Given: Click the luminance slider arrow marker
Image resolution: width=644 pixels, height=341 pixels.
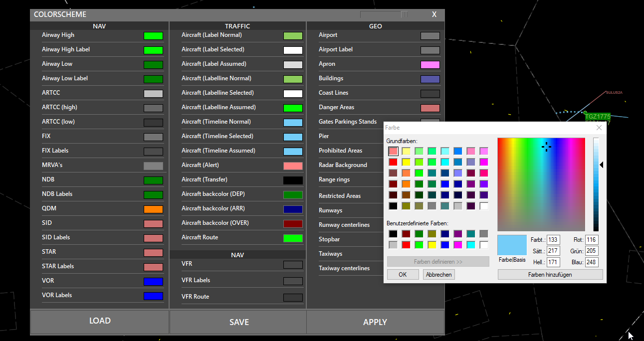Looking at the screenshot, I should point(602,165).
